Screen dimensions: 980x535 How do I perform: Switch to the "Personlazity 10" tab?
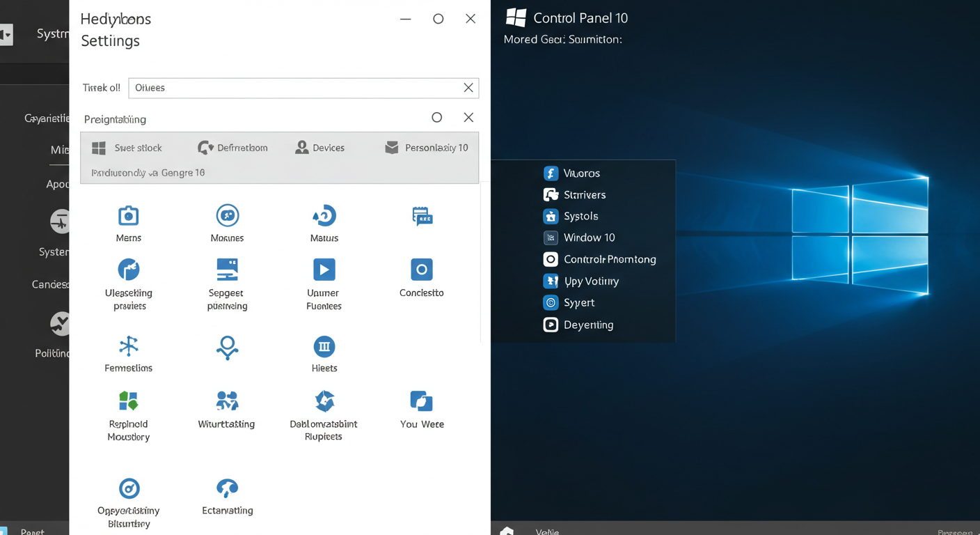[x=426, y=147]
